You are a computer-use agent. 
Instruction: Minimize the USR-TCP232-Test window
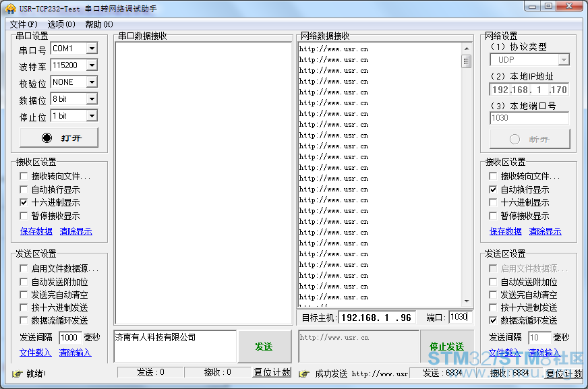(533, 6)
